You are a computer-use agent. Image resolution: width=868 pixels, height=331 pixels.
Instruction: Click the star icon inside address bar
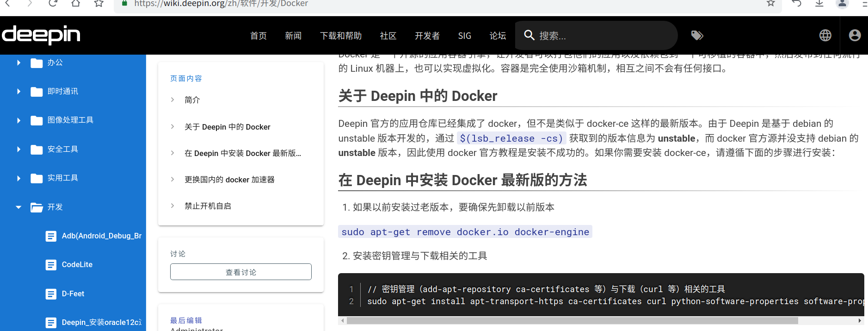[x=770, y=3]
